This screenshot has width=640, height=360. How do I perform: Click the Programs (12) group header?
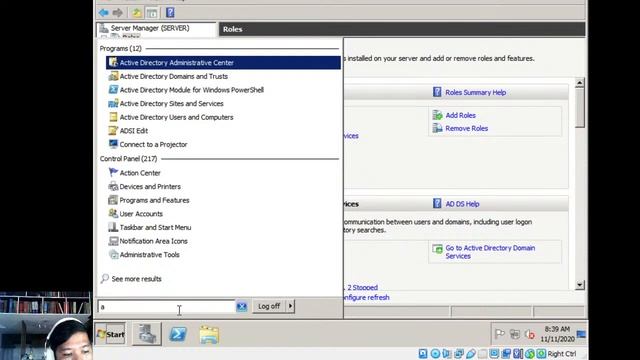[x=120, y=49]
